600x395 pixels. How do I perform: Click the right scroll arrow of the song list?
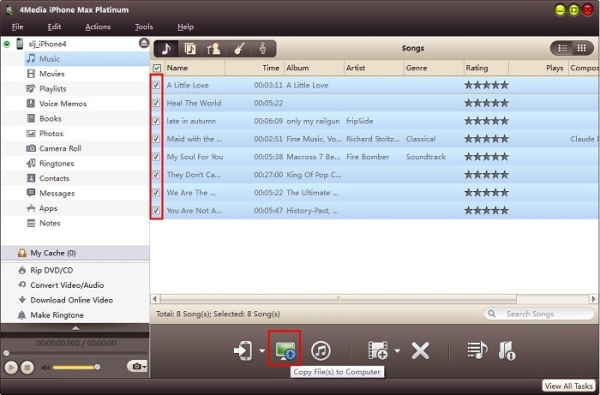[593, 299]
